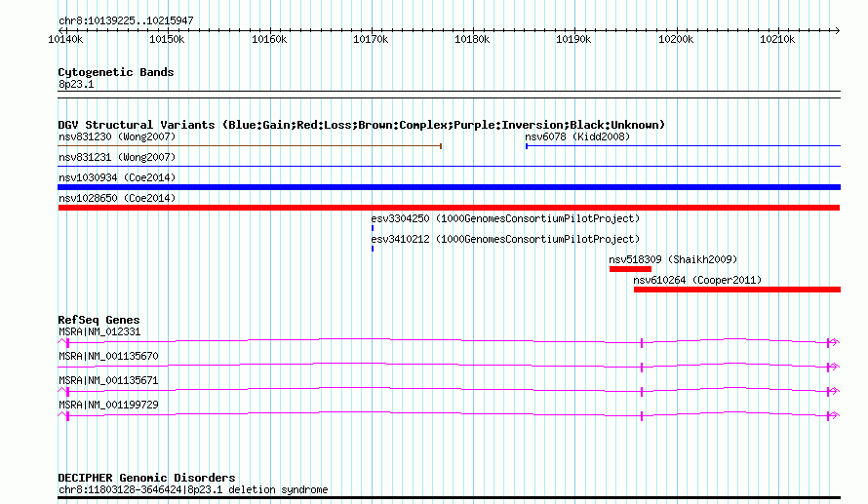Open MSRA|NM_012331 transcript label
This screenshot has height=504, width=868.
[x=99, y=332]
